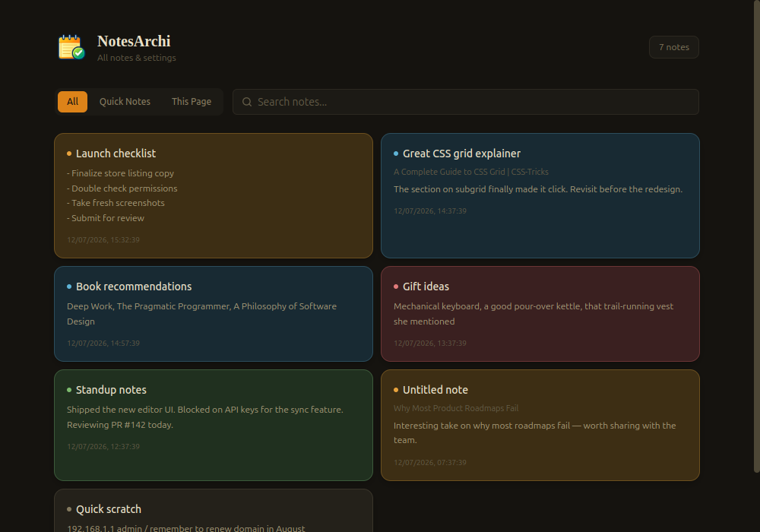Click the vertical page scrollbar
760x532 pixels.
pyautogui.click(x=757, y=236)
